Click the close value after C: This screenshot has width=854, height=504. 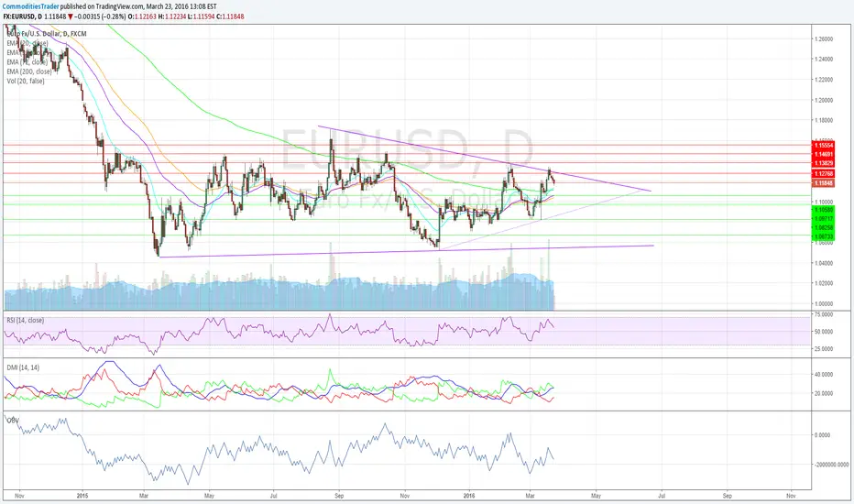(233, 16)
